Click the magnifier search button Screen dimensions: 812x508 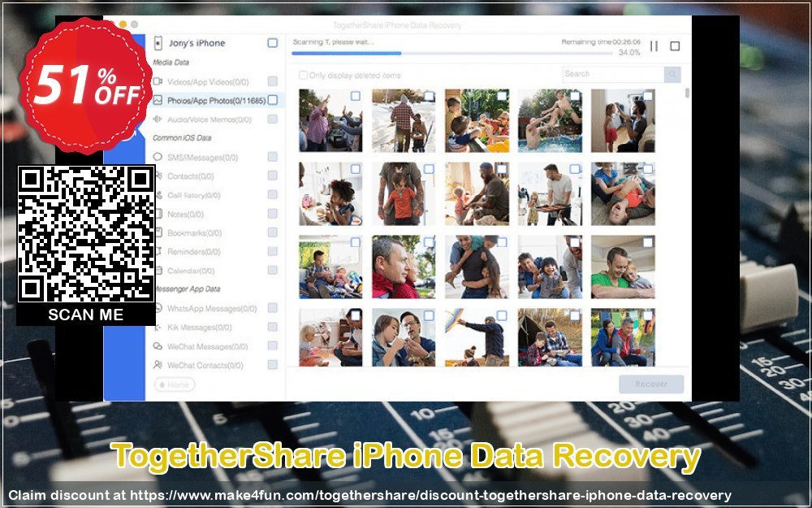(672, 75)
